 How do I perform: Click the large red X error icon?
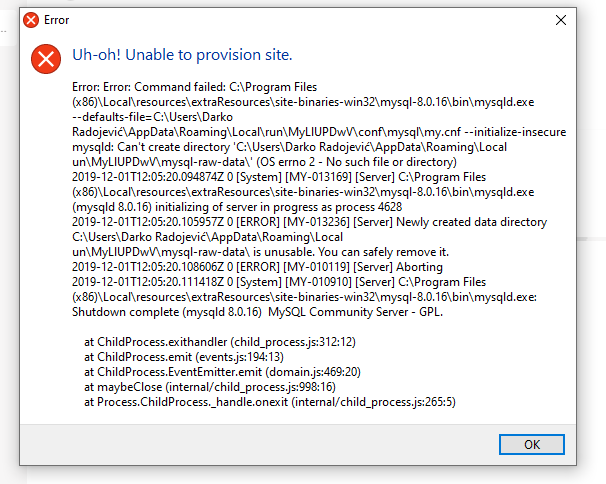tap(46, 59)
